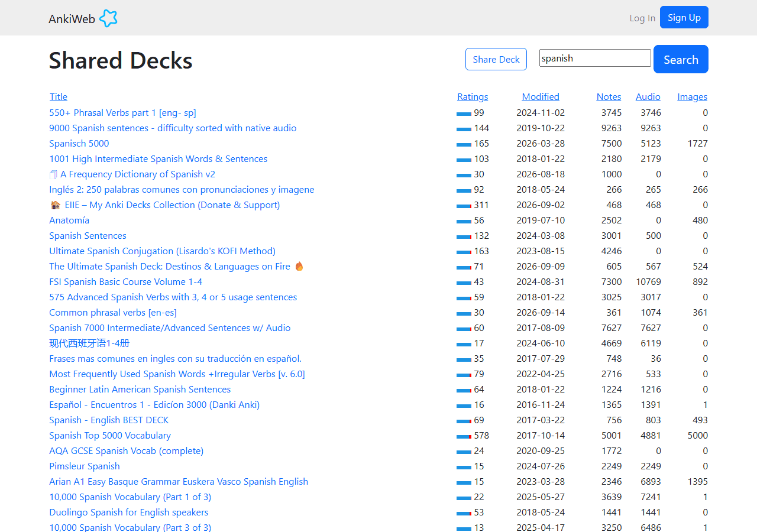Open the 'Pimsleur Spanish' deck

coord(85,466)
